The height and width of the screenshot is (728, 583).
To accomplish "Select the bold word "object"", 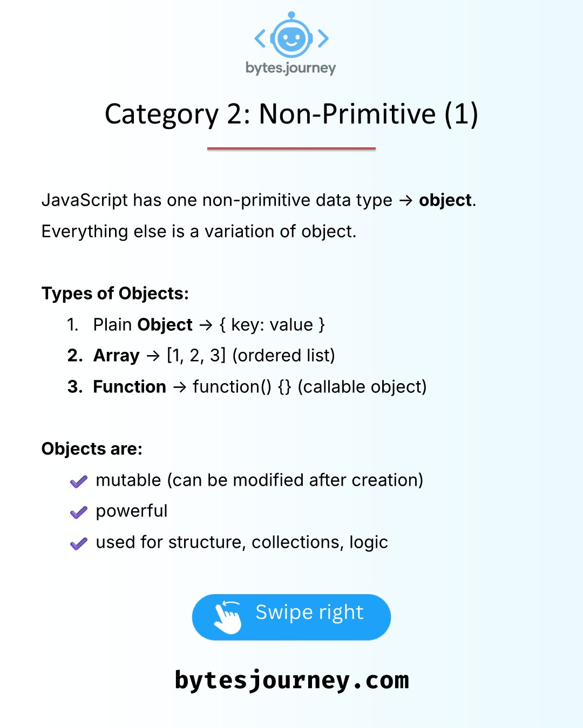I will tap(445, 200).
